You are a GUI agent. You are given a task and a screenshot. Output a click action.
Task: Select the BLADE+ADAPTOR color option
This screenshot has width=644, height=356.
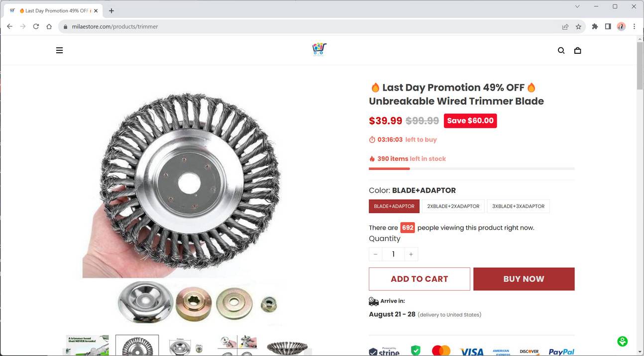[x=394, y=206]
